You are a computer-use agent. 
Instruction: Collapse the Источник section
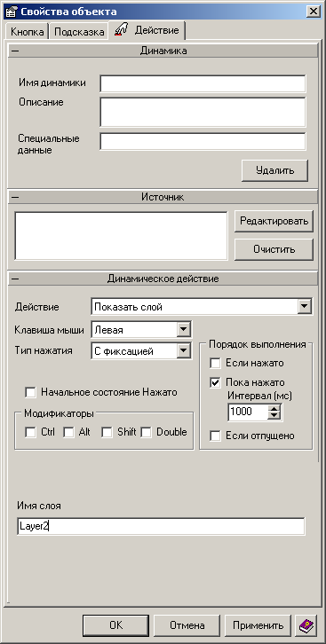pyautogui.click(x=15, y=197)
